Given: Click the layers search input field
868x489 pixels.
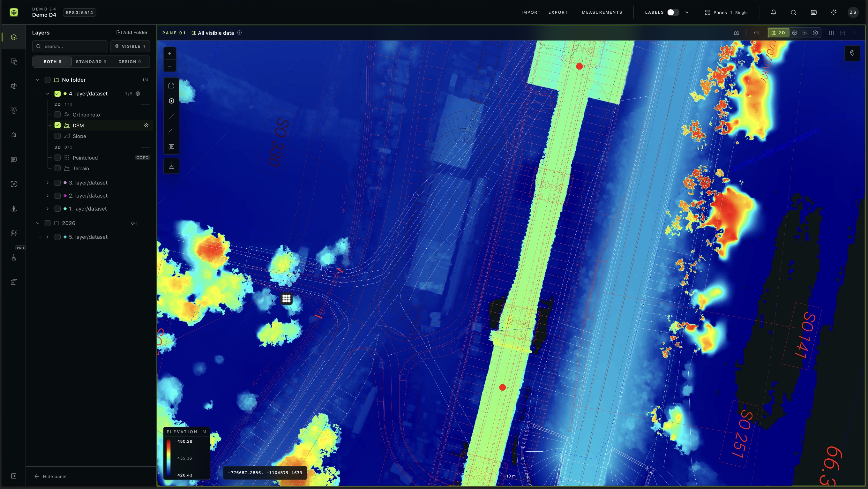Looking at the screenshot, I should click(x=70, y=46).
